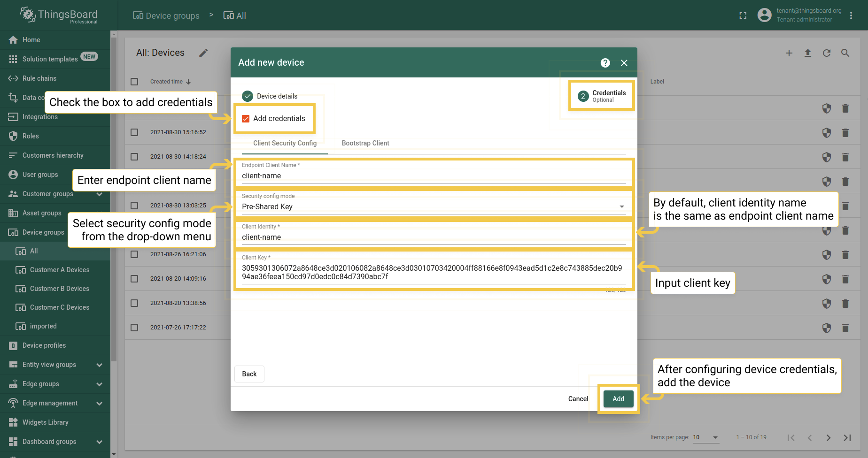Open the Security config mode dropdown

click(x=434, y=206)
